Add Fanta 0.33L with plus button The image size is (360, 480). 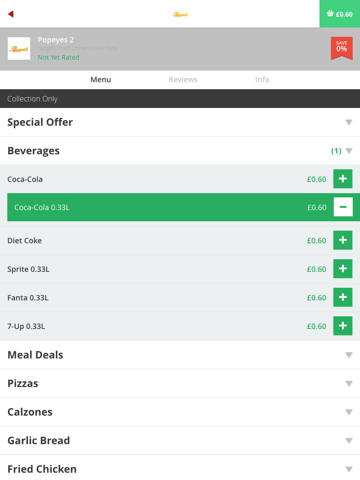coord(343,297)
